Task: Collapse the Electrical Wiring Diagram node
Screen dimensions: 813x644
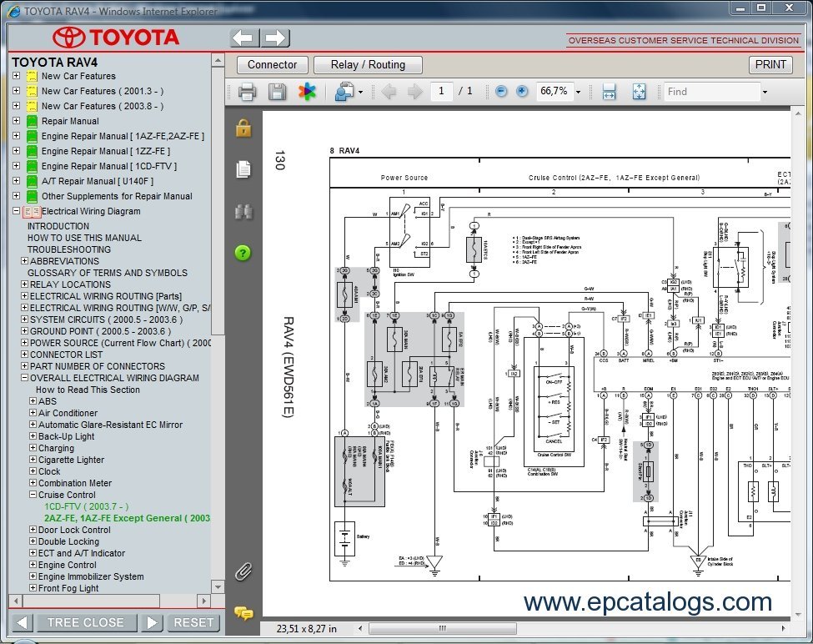Action: pyautogui.click(x=16, y=211)
